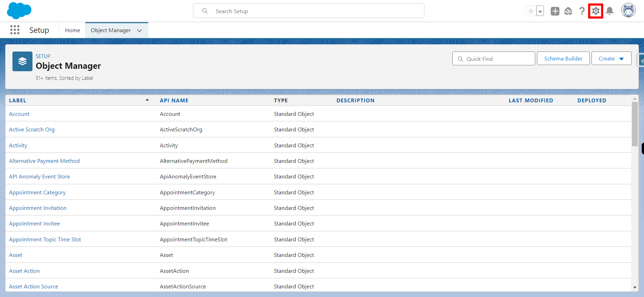The image size is (644, 297).
Task: Click the Quick Find input box
Action: (494, 59)
